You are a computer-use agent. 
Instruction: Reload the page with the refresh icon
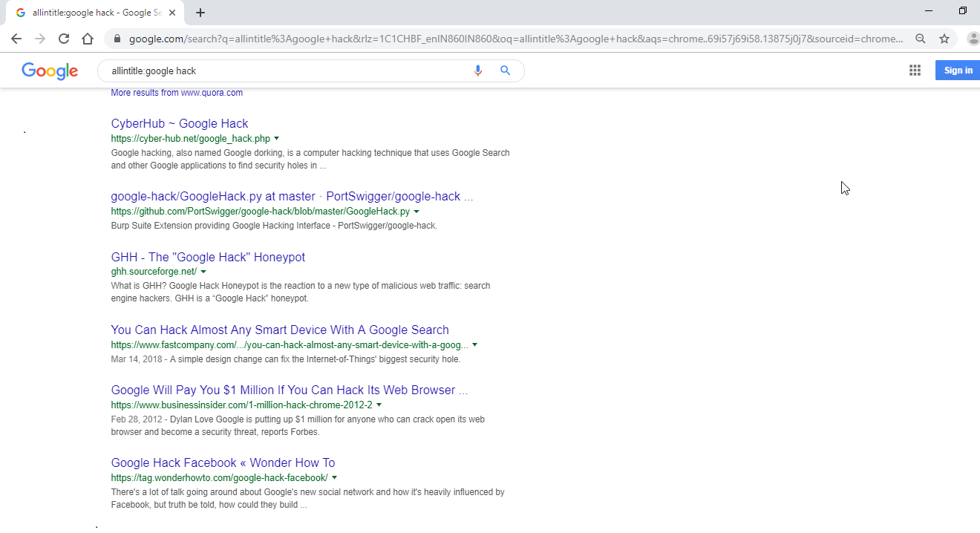tap(64, 39)
